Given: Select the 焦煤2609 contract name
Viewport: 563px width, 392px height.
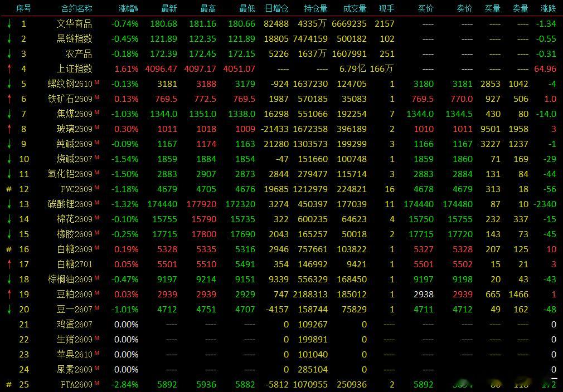Looking at the screenshot, I should coord(74,114).
